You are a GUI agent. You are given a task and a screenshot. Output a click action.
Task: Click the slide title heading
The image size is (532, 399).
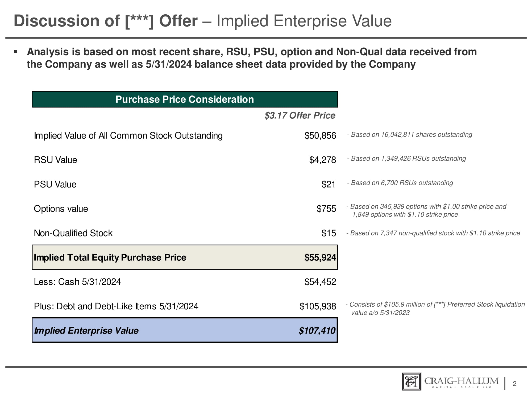click(x=202, y=21)
